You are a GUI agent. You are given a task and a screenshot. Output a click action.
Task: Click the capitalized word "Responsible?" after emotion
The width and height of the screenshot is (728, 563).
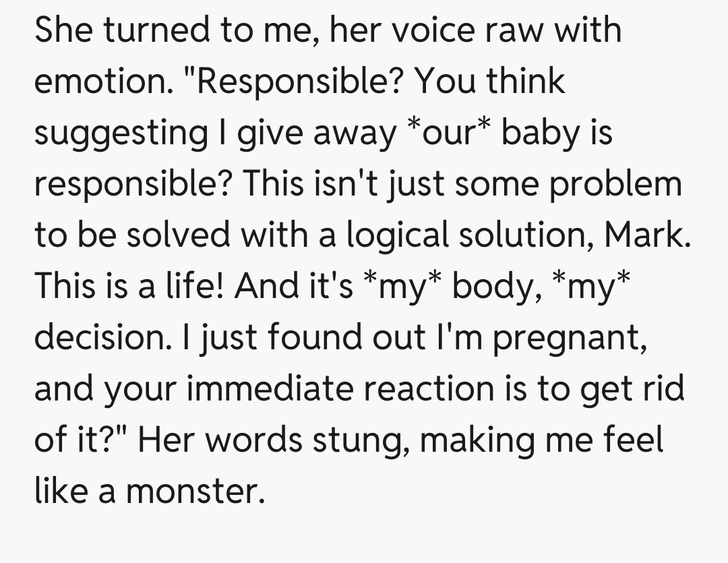(299, 82)
